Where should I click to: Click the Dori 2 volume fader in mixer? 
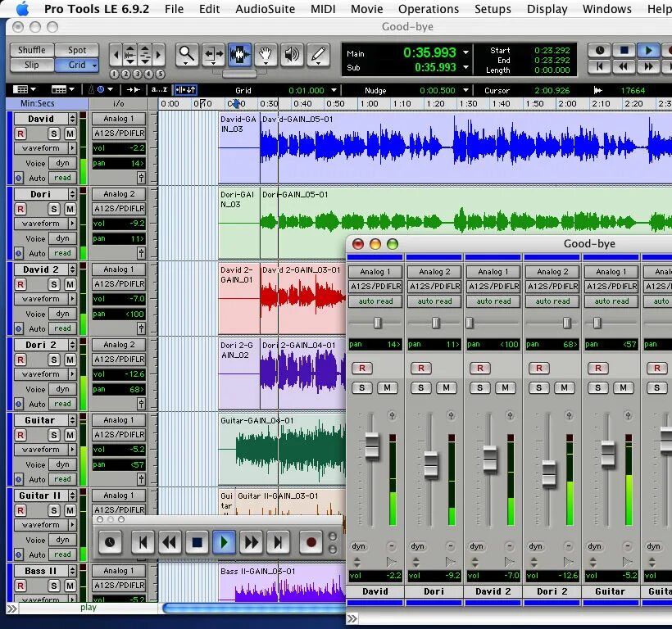(x=549, y=474)
